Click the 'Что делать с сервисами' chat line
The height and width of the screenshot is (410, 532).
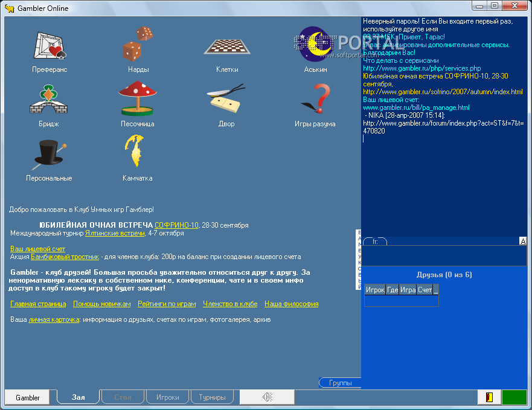(x=401, y=60)
